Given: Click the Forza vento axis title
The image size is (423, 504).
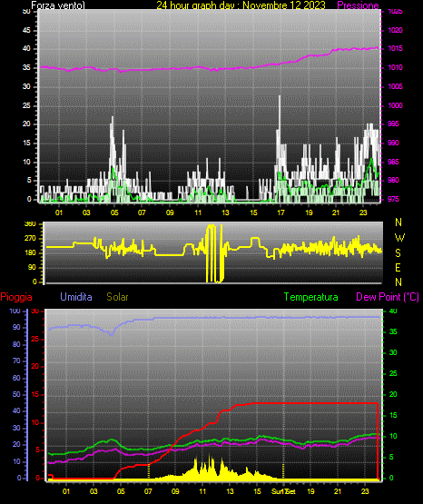Looking at the screenshot, I should [x=58, y=5].
